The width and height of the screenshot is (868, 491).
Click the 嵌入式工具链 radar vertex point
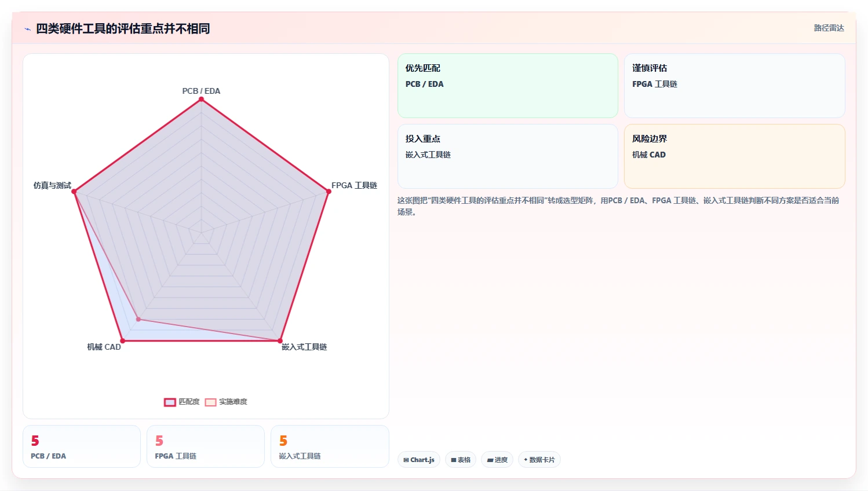pos(280,340)
